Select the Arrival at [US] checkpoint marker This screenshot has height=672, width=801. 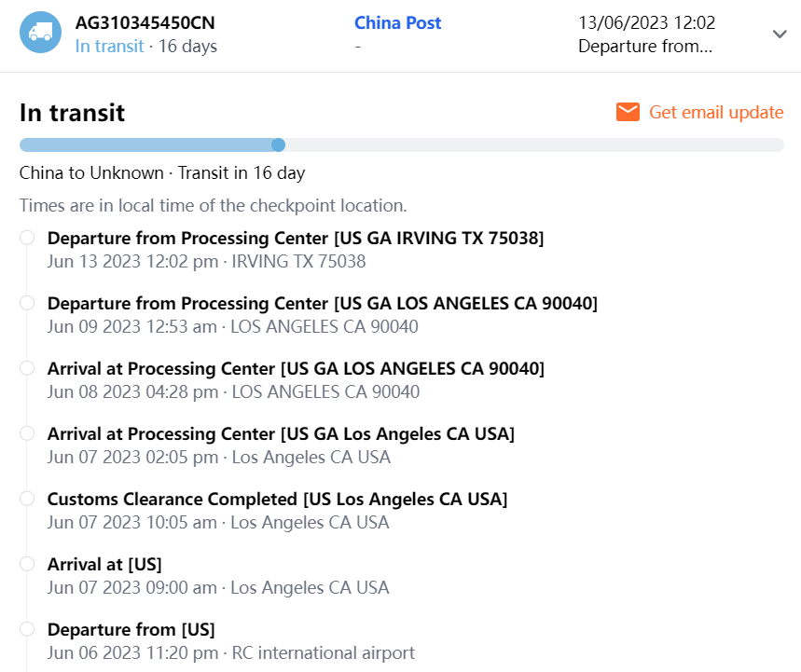27,564
